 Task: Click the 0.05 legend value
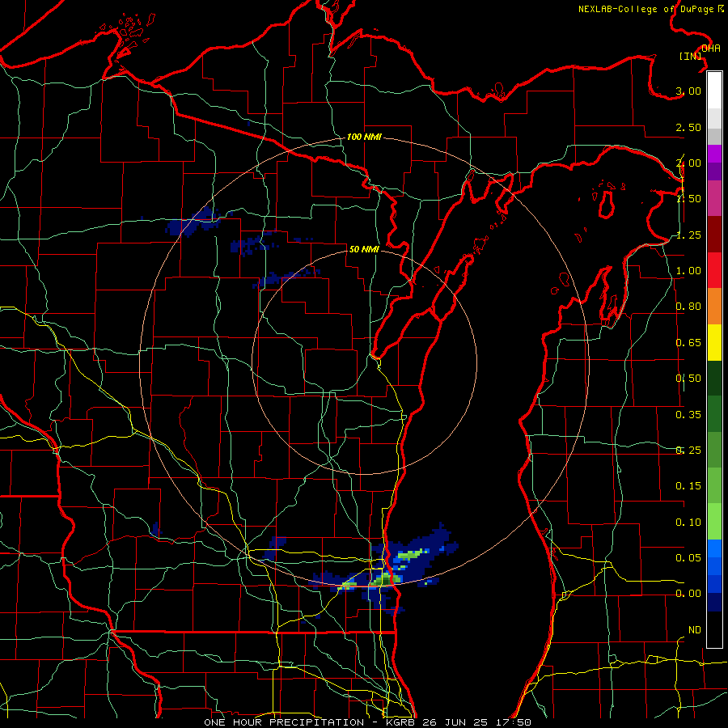[x=688, y=557]
